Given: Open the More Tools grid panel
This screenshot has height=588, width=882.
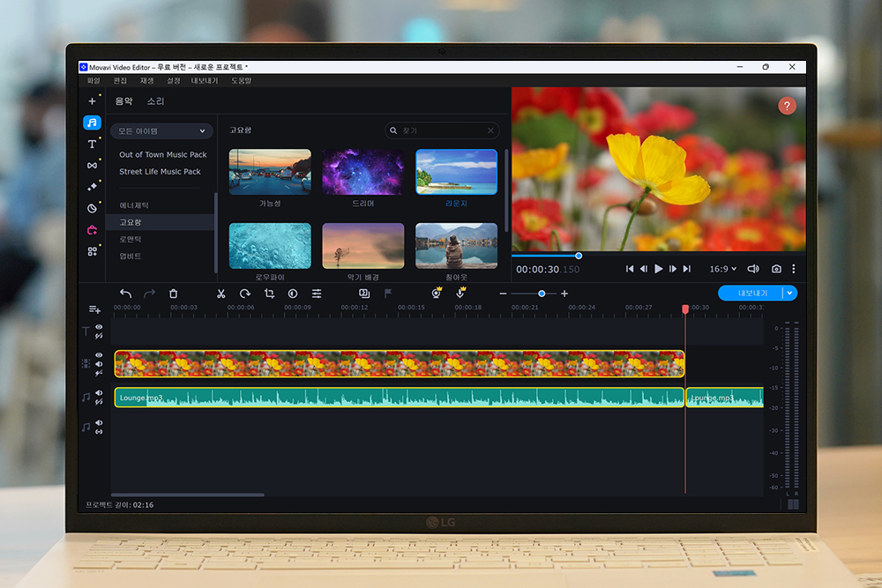Looking at the screenshot, I should pyautogui.click(x=93, y=251).
